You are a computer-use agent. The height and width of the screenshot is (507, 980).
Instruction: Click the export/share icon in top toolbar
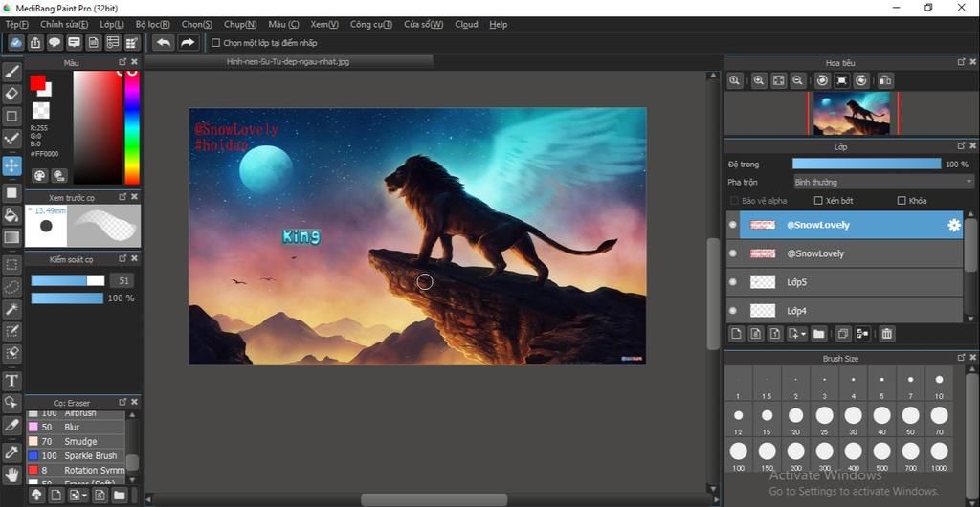point(35,42)
